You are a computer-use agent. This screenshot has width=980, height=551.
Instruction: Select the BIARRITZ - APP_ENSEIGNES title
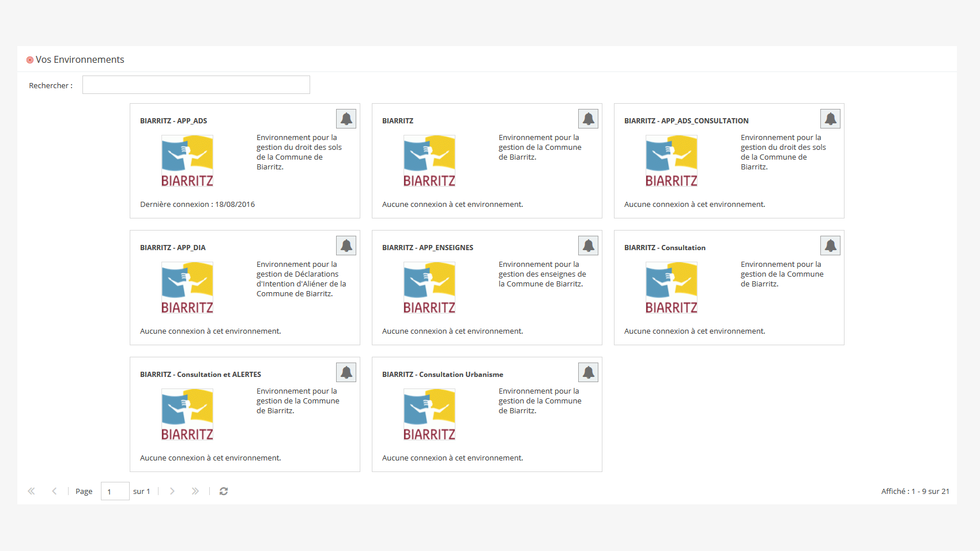pyautogui.click(x=428, y=248)
